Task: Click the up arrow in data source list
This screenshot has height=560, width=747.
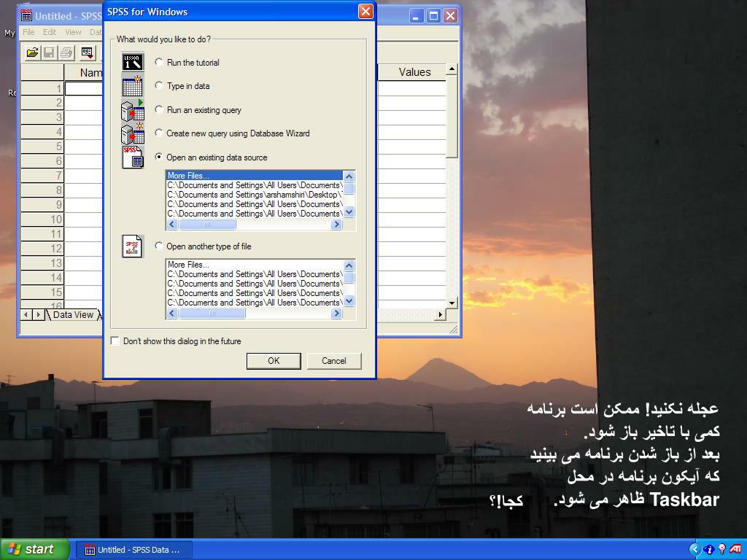Action: pos(349,176)
